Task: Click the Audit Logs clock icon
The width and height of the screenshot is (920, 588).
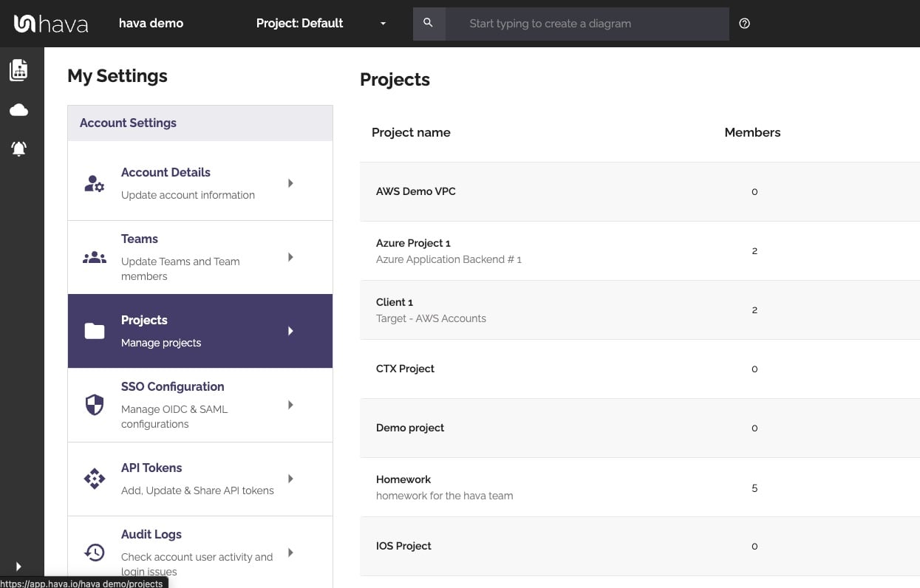Action: [x=95, y=552]
